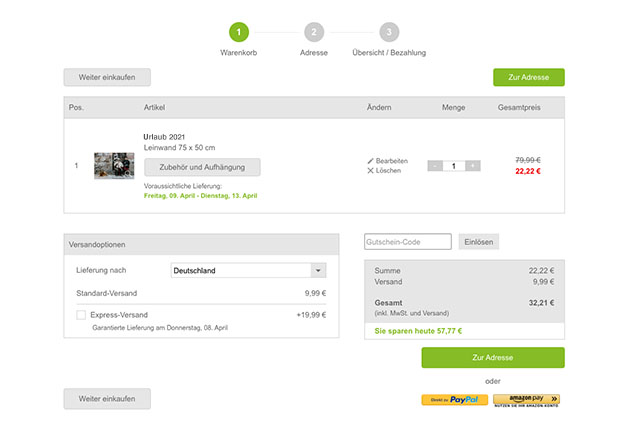Image resolution: width=630 pixels, height=430 pixels.
Task: Click the Zubehör und Aufhängung button
Action: coord(202,167)
